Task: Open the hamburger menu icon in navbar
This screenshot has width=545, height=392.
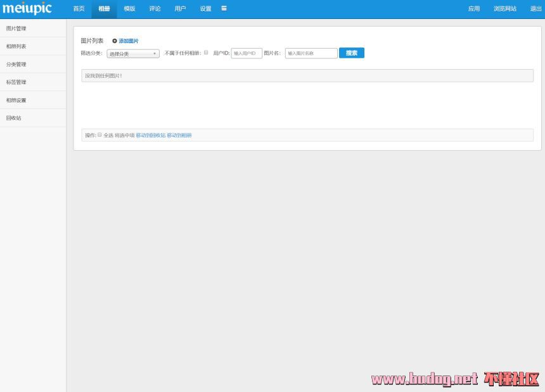Action: coord(224,8)
